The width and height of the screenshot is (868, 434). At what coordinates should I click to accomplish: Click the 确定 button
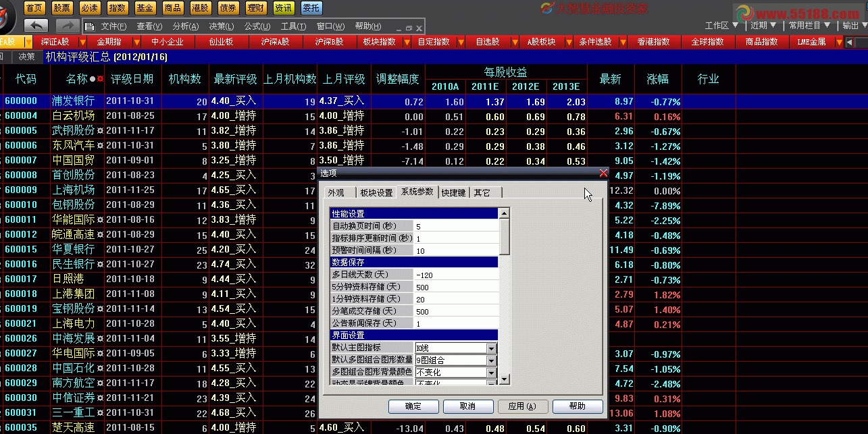(413, 406)
